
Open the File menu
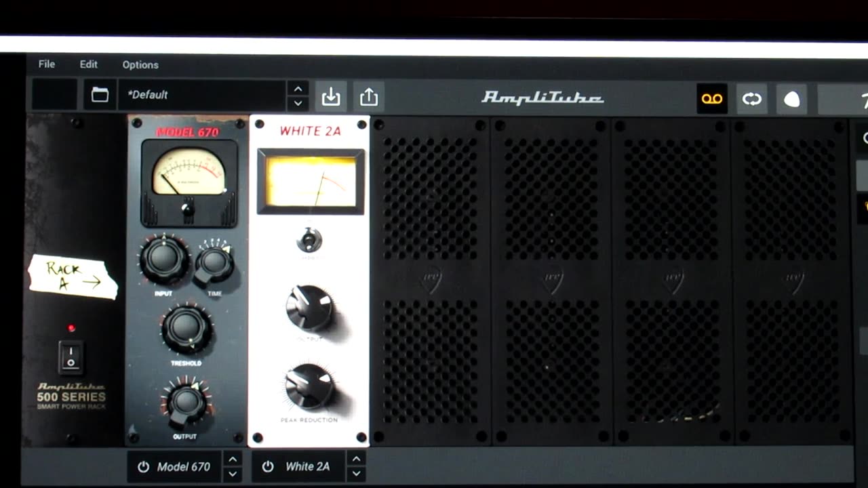(x=47, y=64)
